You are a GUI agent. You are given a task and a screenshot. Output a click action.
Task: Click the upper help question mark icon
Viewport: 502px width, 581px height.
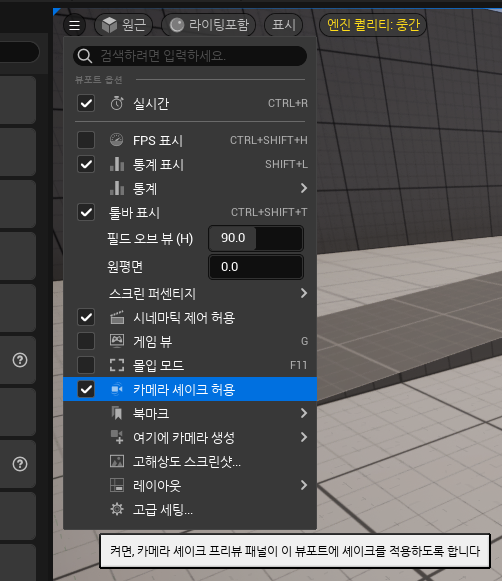20,360
